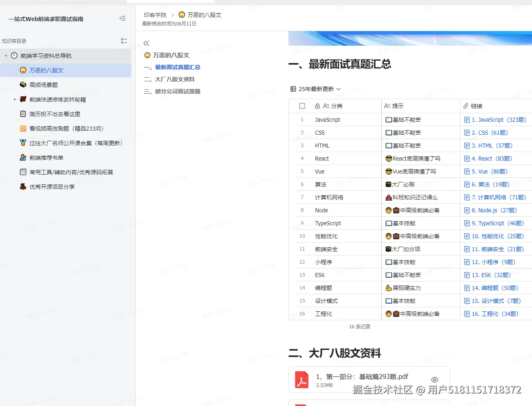
Task: Collapse the 前端学习资料总导航 tree node
Action: click(x=6, y=55)
